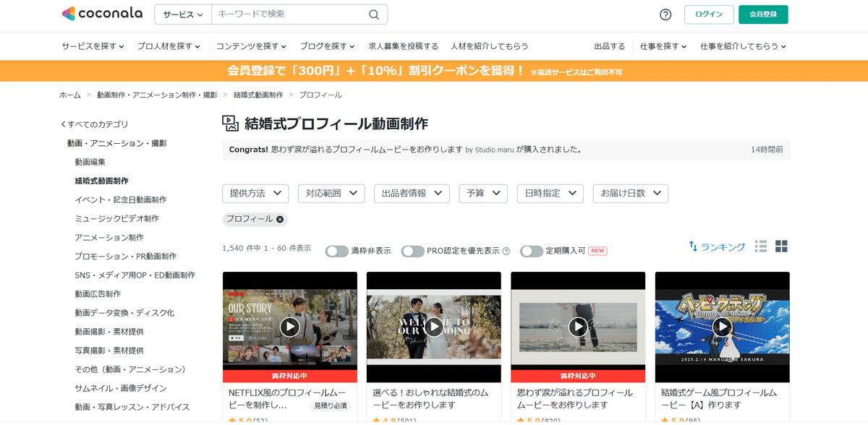Click the green 会員登録 button
The image size is (868, 425).
pos(763,14)
